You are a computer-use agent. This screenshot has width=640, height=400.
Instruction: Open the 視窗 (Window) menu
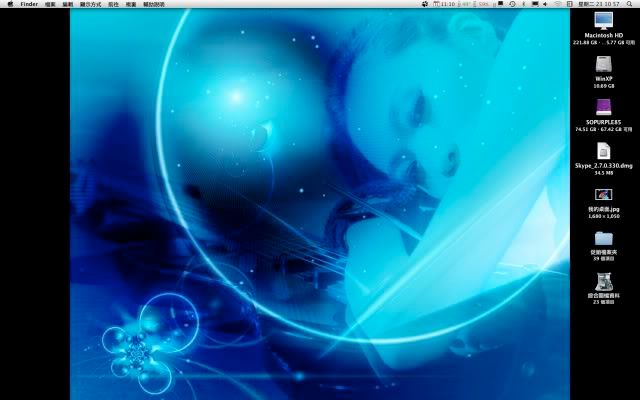(x=139, y=4)
